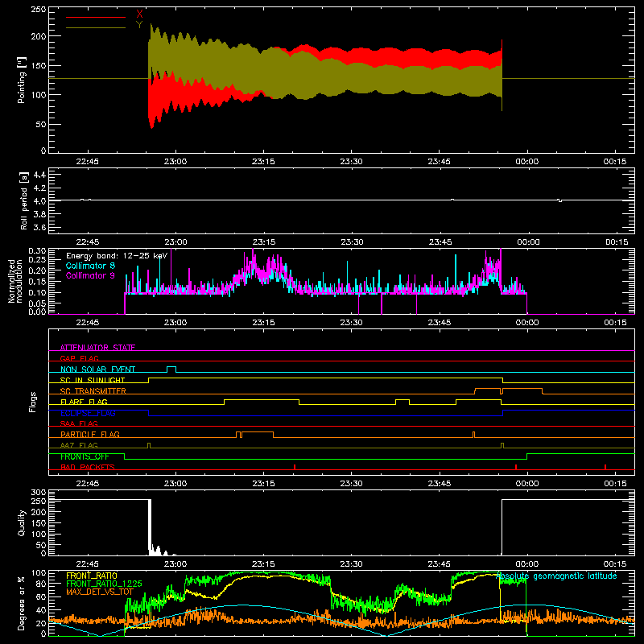Click the red X legend label
The height and width of the screenshot is (644, 644).
coord(139,14)
